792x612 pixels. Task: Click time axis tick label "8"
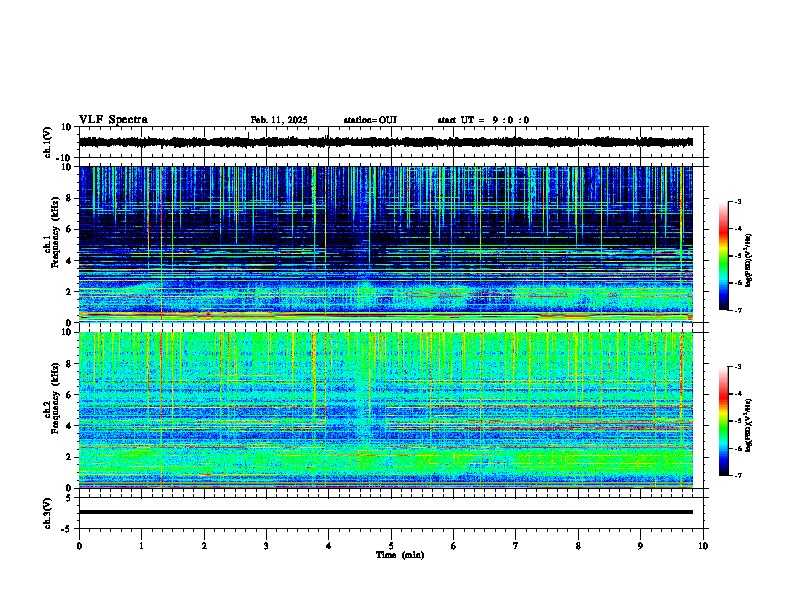pos(578,546)
